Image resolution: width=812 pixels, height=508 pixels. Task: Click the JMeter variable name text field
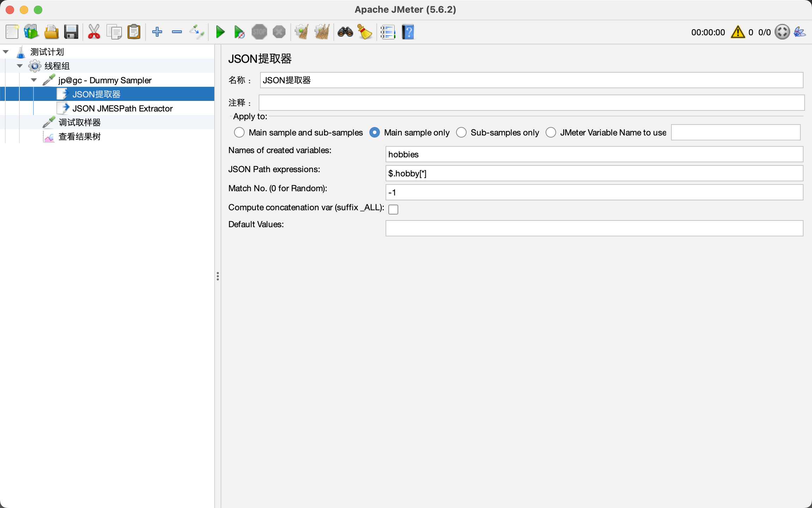click(x=736, y=132)
